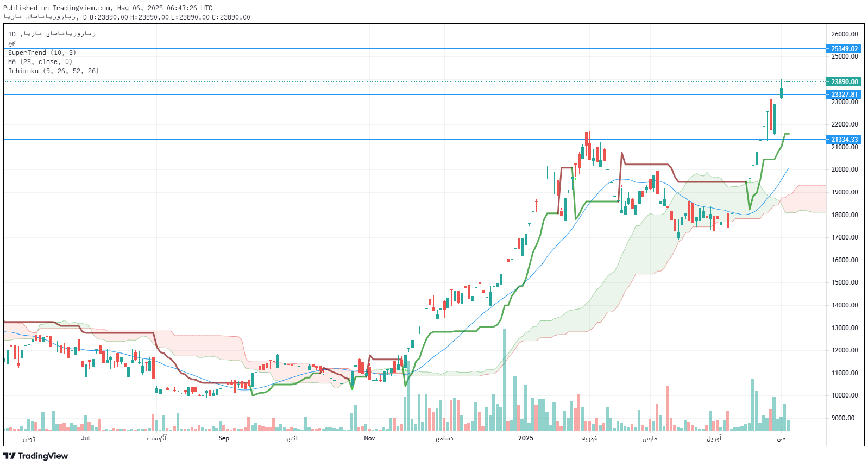The image size is (868, 466).
Task: Click the 25349.02 price level tag
Action: (x=844, y=49)
